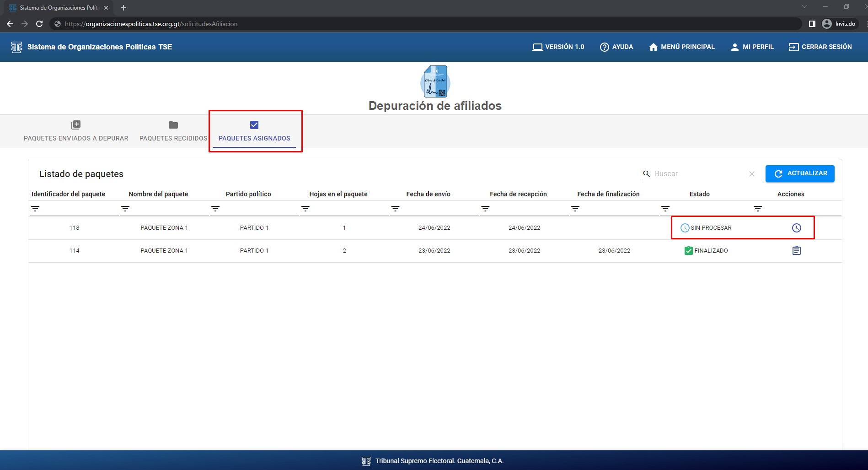Screen dimensions: 868x470
Task: Click into the Buscar search field
Action: [x=698, y=174]
